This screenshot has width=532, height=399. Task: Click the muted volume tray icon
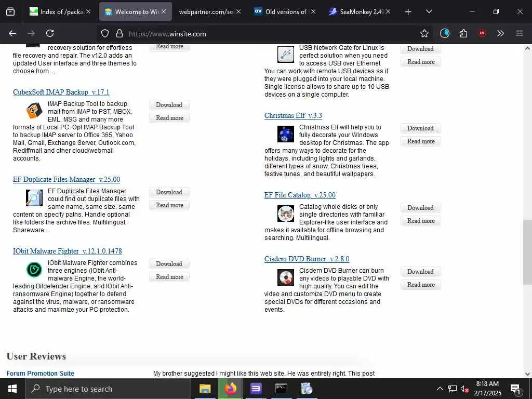(465, 389)
